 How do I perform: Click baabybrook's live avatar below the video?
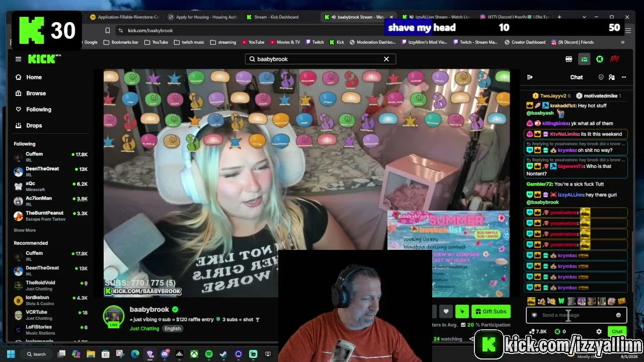[114, 316]
